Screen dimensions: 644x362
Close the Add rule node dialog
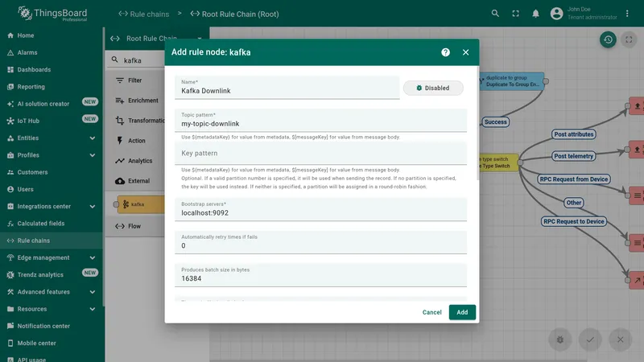tap(465, 52)
